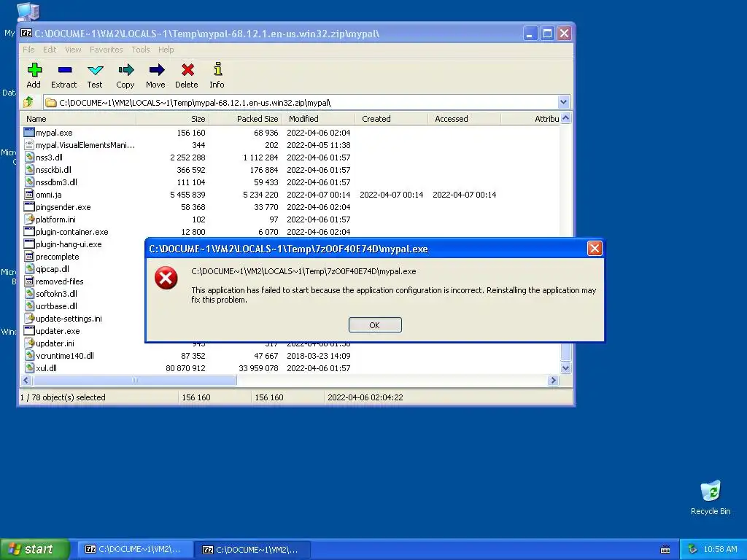The width and height of the screenshot is (747, 560).
Task: Click the folder icon in the address bar
Action: (51, 102)
